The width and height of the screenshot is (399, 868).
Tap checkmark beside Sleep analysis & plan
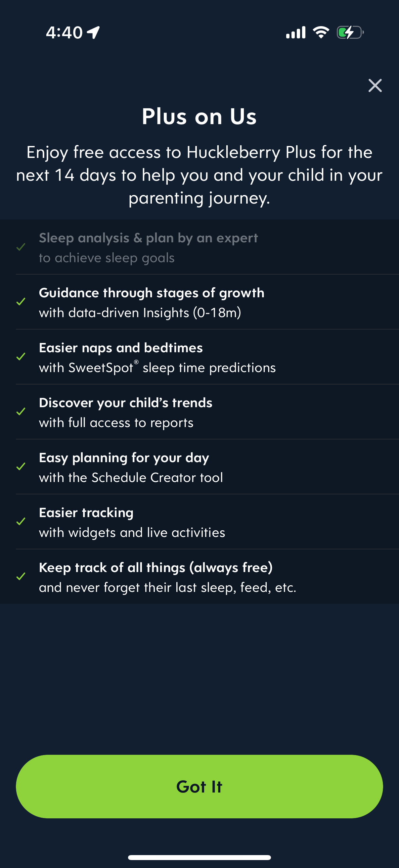(21, 247)
